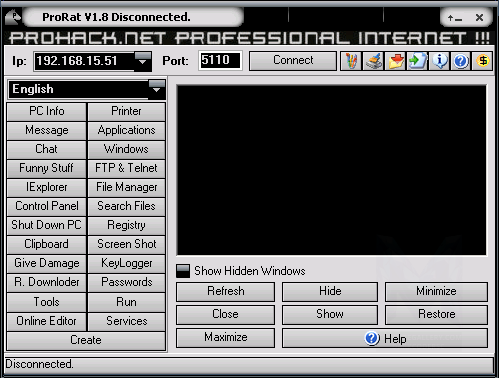Image resolution: width=499 pixels, height=378 pixels.
Task: Click the brush over drive toolbar icon
Action: (x=373, y=61)
